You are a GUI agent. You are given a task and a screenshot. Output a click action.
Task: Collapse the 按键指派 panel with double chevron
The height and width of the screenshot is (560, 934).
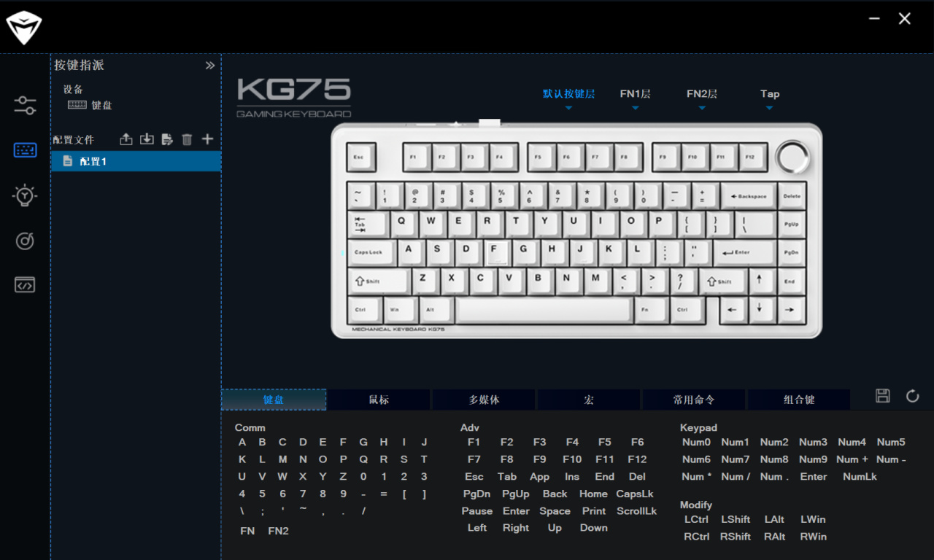point(210,66)
